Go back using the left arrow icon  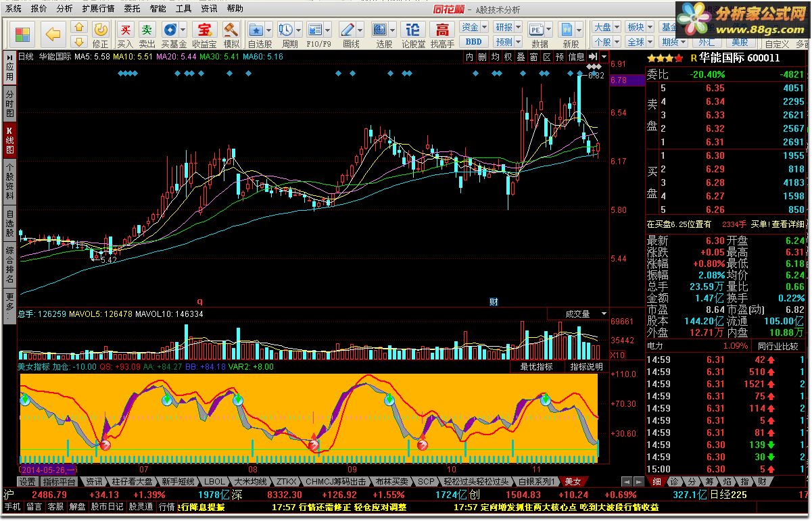point(53,33)
